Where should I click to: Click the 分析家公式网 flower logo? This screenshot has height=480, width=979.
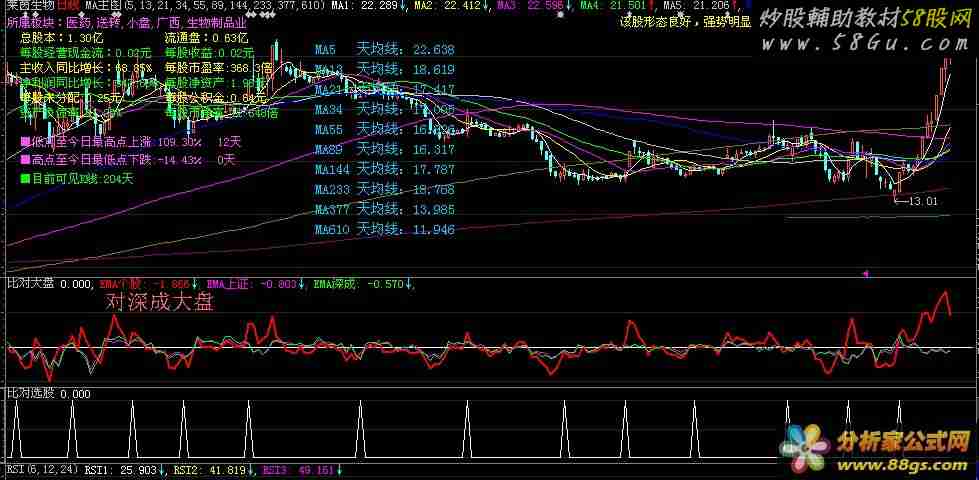click(808, 444)
